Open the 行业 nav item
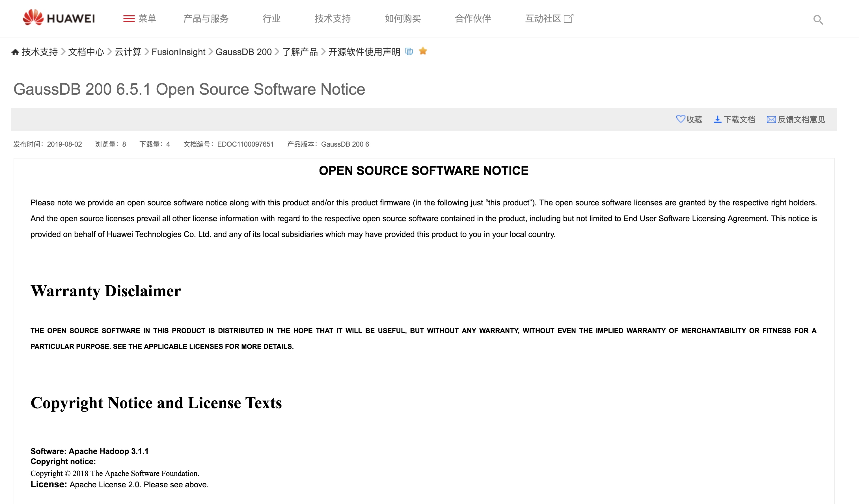Viewport: 859px width, 504px height. (271, 19)
